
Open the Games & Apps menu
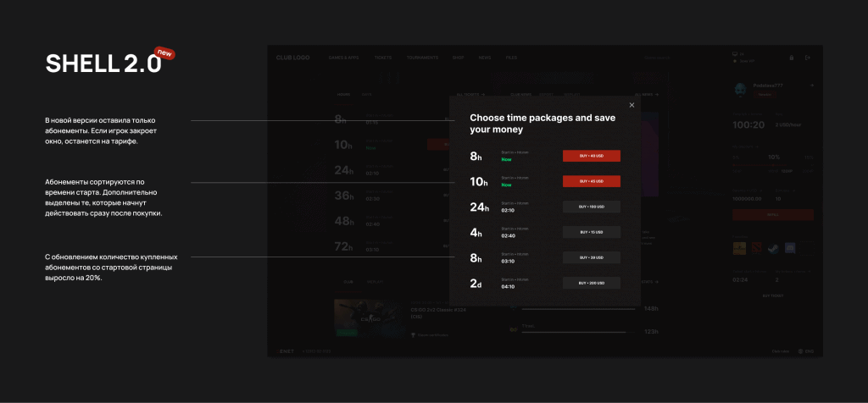pyautogui.click(x=344, y=58)
